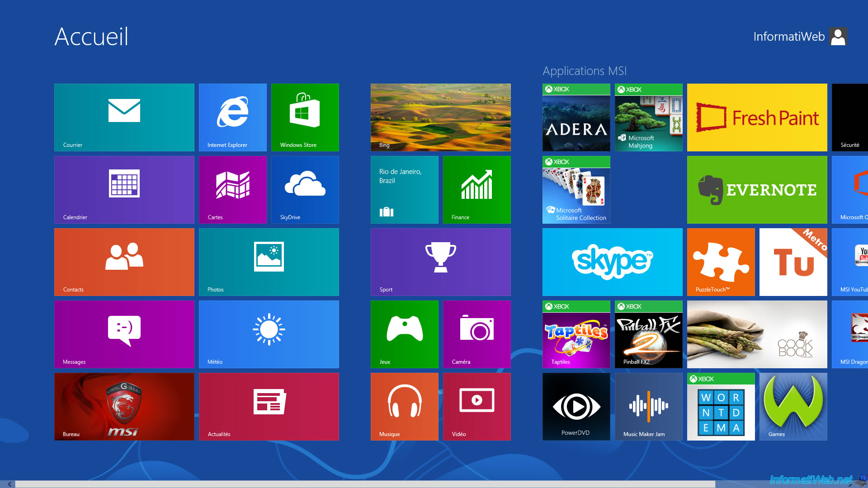This screenshot has height=488, width=868.
Task: Open the MSI Dragon tile
Action: [x=850, y=334]
